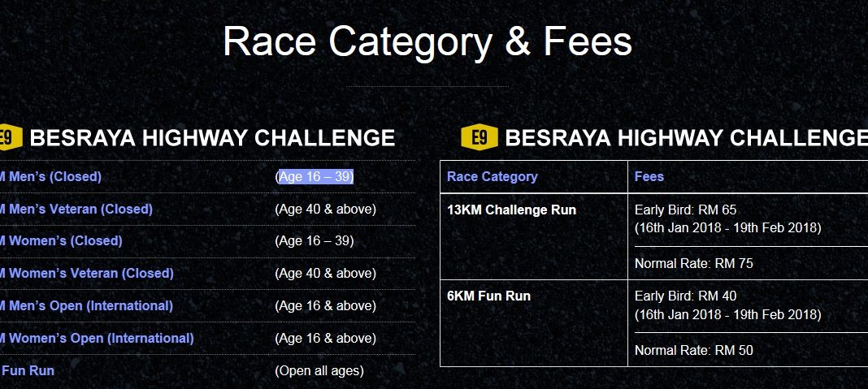Click the Women's (Closed) category label
This screenshot has height=389, width=868.
(62, 241)
